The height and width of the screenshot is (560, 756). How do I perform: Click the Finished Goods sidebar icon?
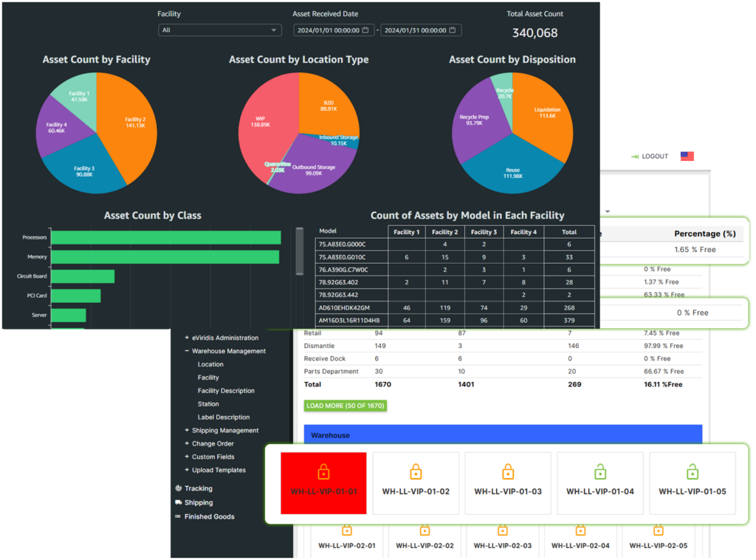click(x=179, y=516)
